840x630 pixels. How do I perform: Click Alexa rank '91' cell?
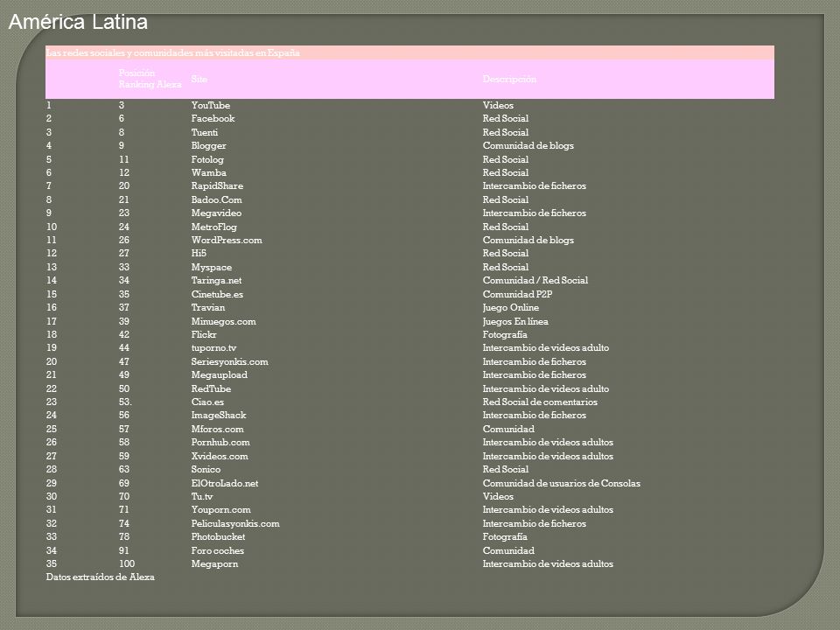point(123,550)
